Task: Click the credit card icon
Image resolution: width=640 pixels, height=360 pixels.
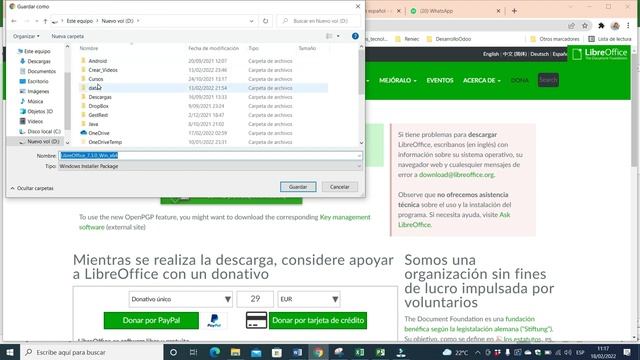Action: pos(256,320)
